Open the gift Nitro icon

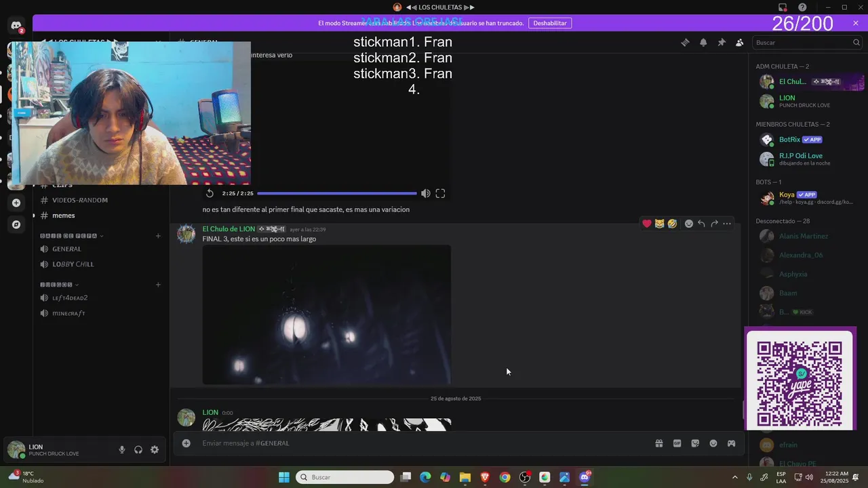pos(658,443)
